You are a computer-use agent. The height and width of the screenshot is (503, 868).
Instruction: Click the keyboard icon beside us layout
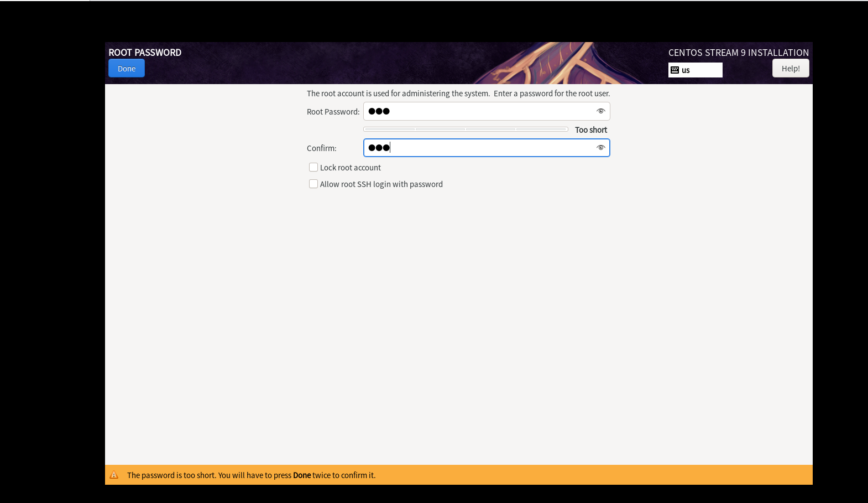(674, 70)
